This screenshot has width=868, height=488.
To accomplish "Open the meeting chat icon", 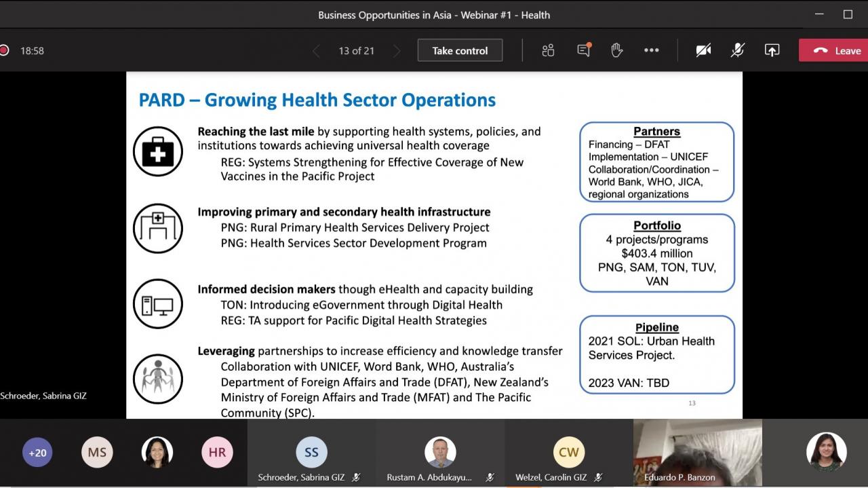I will pos(584,50).
